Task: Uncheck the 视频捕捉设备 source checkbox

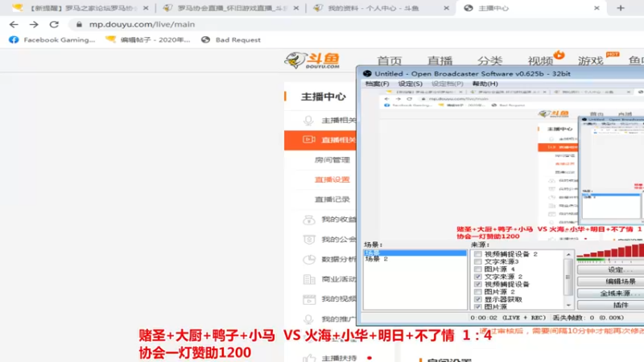Action: 477,284
